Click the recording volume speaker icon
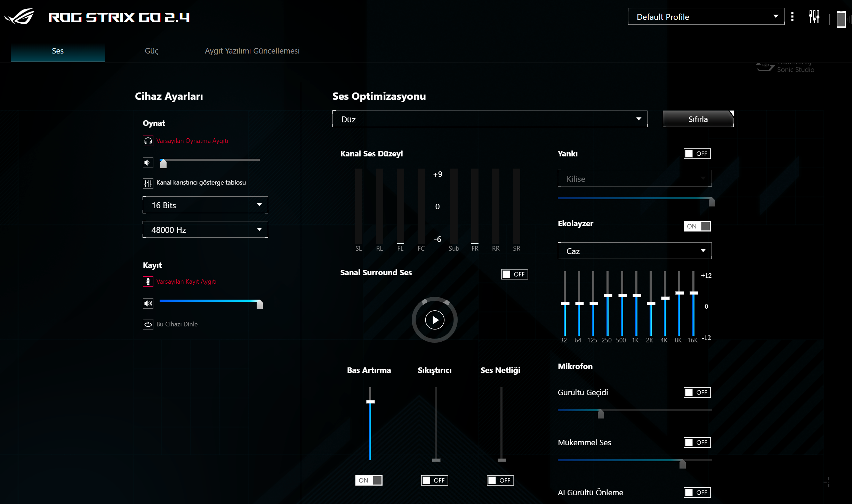 tap(148, 303)
